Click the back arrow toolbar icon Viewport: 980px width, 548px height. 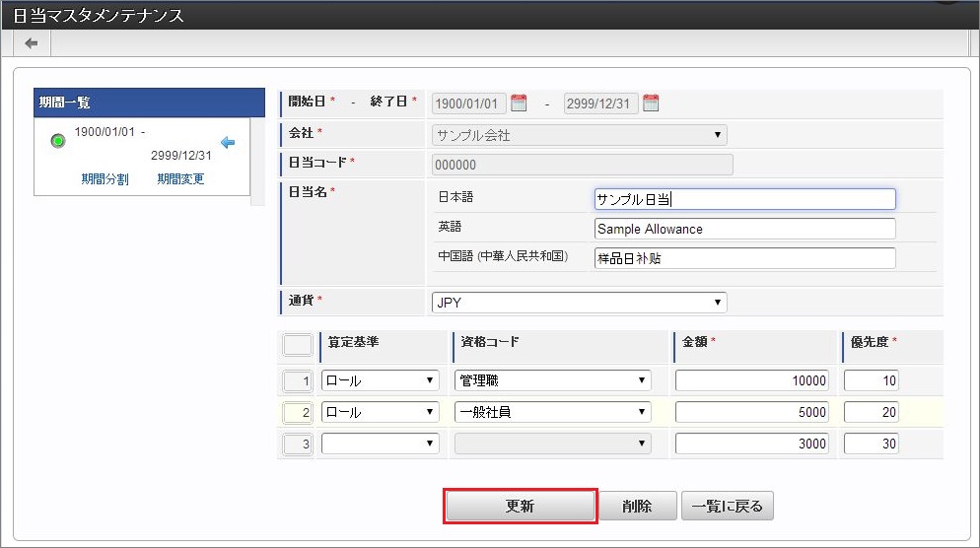point(31,43)
